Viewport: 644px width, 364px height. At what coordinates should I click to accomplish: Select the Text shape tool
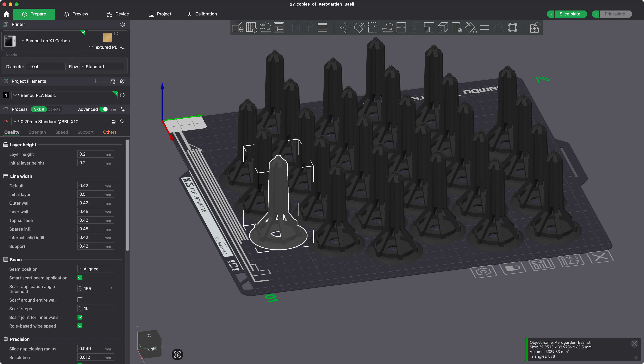point(457,27)
